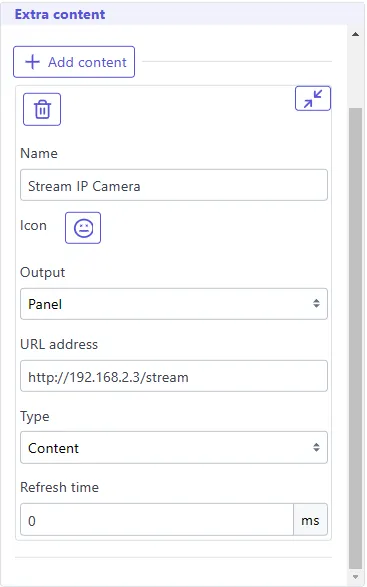
Task: Click the Icon label text
Action: tap(33, 225)
